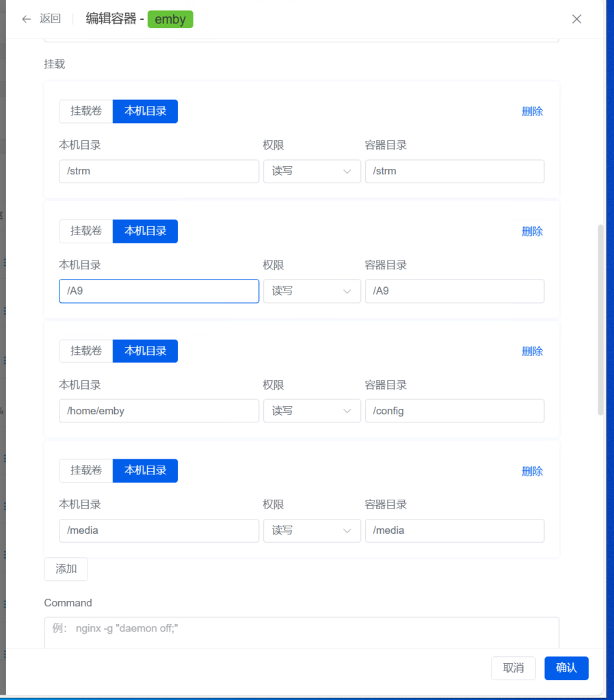
Task: Delete the /A9 mount entry
Action: click(x=532, y=232)
